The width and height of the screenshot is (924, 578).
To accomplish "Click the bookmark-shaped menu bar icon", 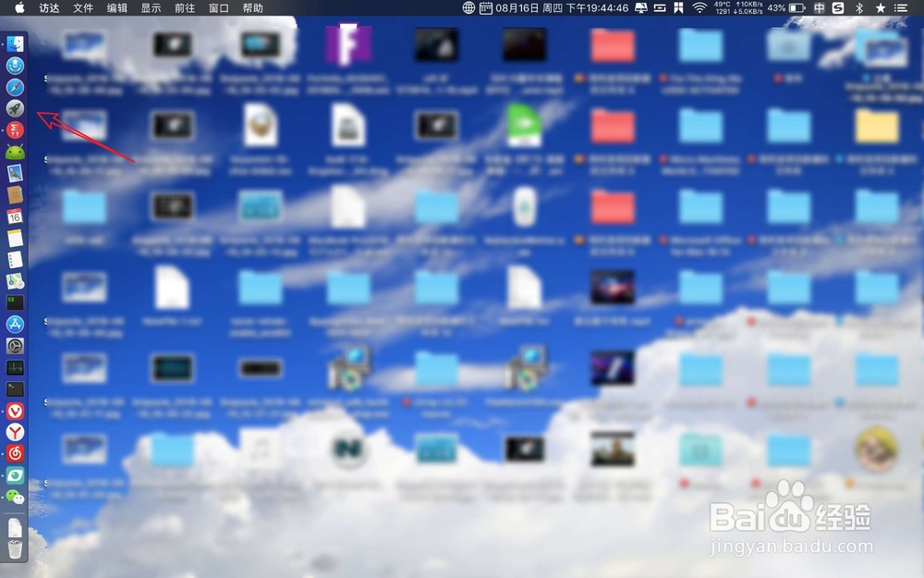I will (x=679, y=7).
